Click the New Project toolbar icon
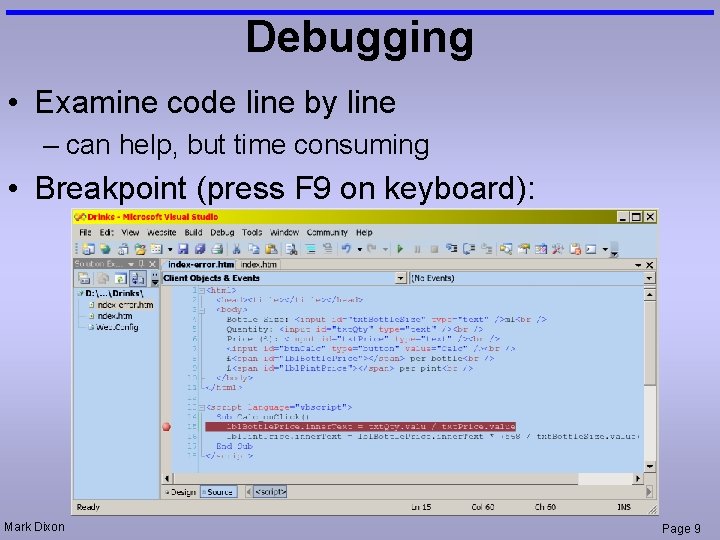The image size is (720, 540). point(88,249)
